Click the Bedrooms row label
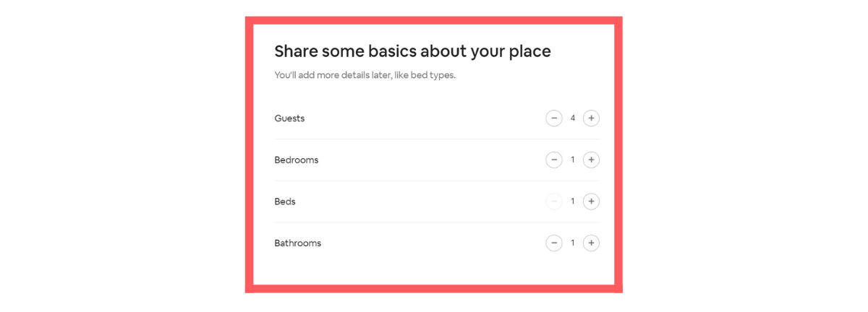The width and height of the screenshot is (868, 312). [296, 160]
